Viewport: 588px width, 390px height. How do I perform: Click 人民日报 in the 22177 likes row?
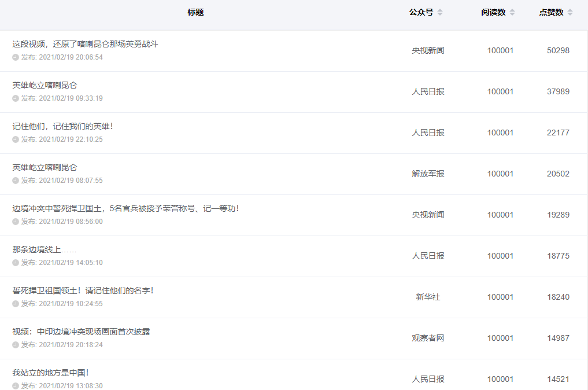click(x=428, y=133)
